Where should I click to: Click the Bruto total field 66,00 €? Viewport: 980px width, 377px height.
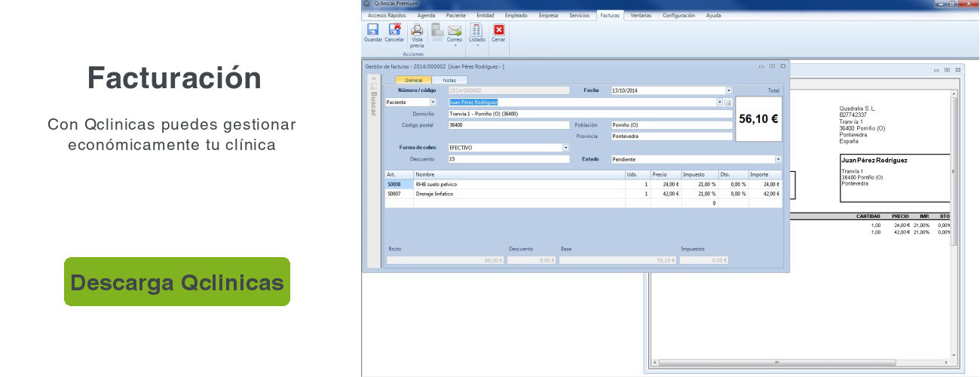pos(445,260)
